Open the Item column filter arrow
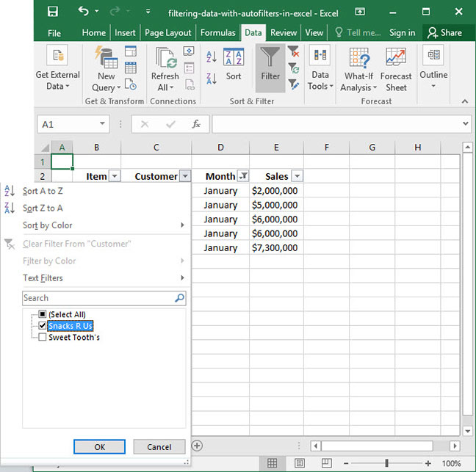Image resolution: width=476 pixels, height=472 pixels. 115,176
